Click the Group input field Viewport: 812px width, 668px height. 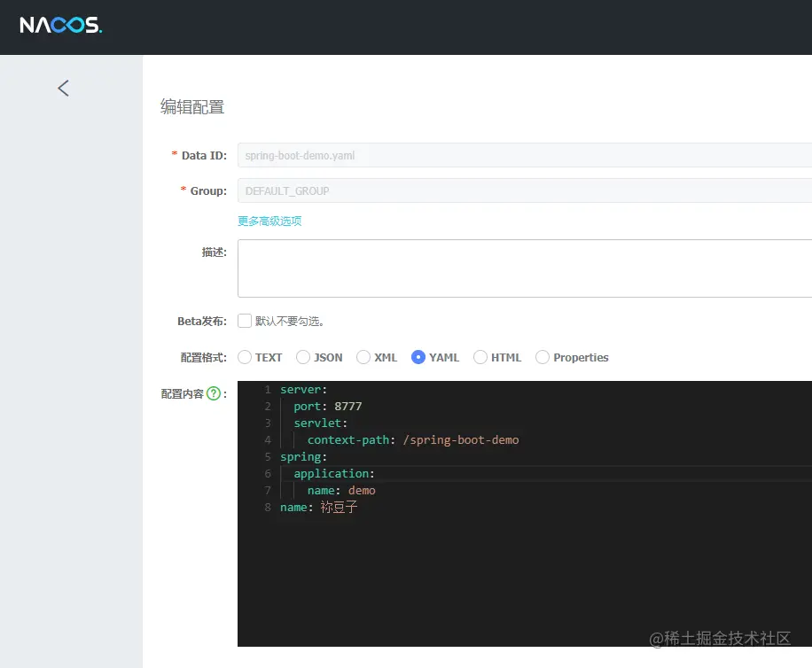pos(525,191)
